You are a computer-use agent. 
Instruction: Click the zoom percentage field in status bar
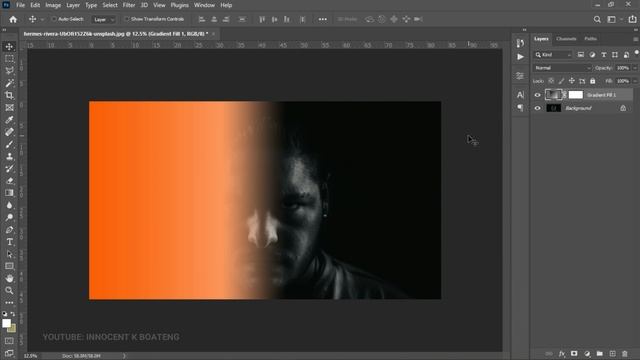click(30, 356)
